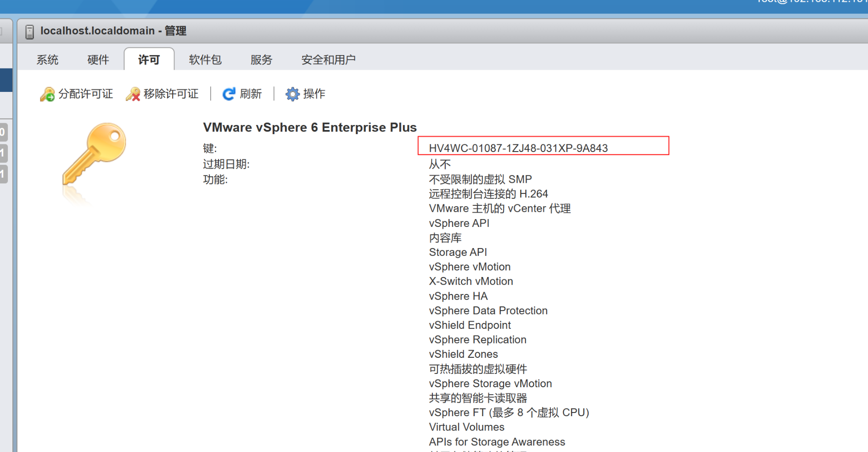Click the 过期日期: label
The height and width of the screenshot is (452, 868).
pos(226,164)
